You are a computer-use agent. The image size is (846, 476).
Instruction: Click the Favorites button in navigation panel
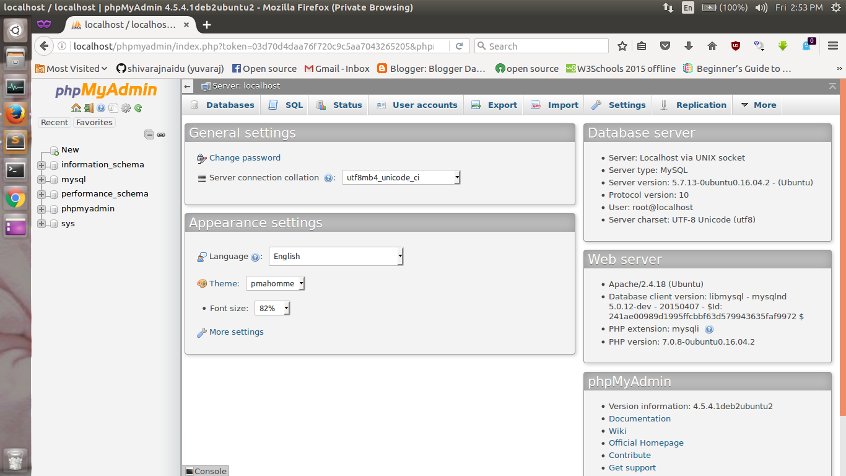click(94, 123)
